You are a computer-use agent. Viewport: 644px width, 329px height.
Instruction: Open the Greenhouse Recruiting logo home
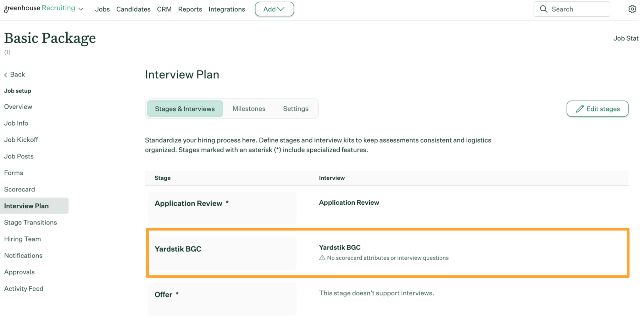[x=40, y=9]
